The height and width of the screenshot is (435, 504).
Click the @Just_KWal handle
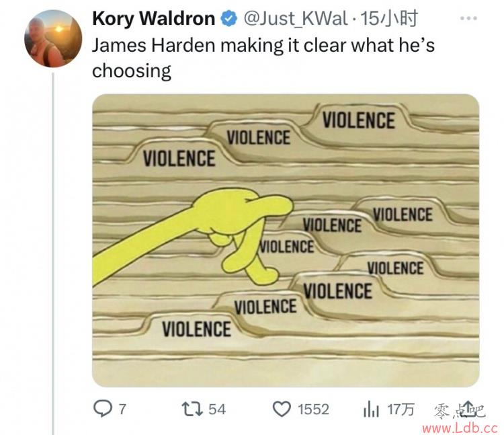(296, 19)
